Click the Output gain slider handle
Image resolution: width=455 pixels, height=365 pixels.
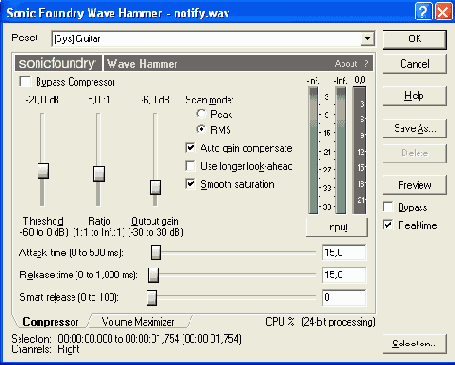coord(155,187)
